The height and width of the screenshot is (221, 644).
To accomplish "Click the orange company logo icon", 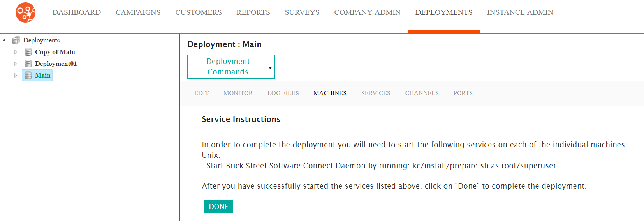I will point(26,12).
